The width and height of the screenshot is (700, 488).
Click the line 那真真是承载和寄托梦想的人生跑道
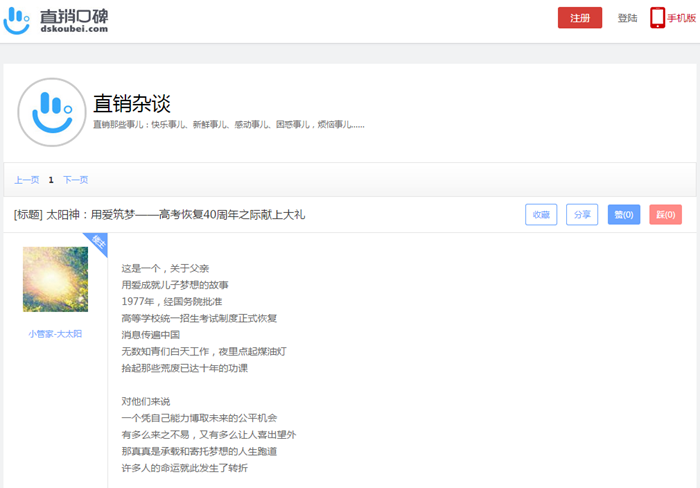pos(199,451)
